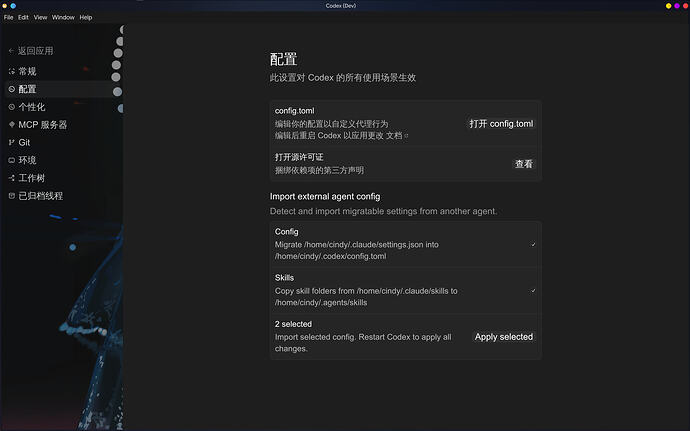Image resolution: width=690 pixels, height=431 pixels.
Task: Open the 工作树 sidebar icon
Action: 12,178
